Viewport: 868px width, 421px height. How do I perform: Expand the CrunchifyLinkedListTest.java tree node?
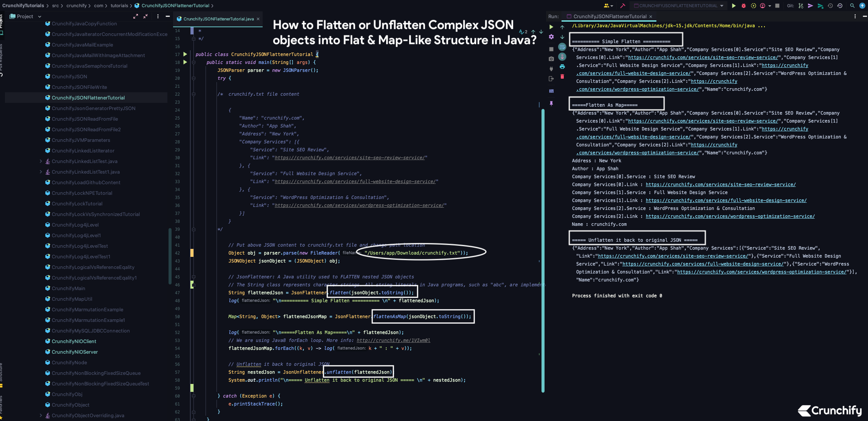coord(41,161)
